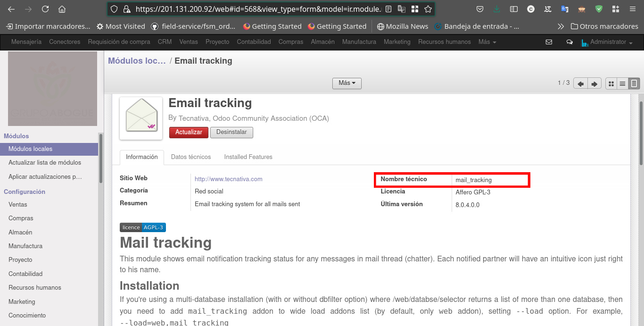644x326 pixels.
Task: Open the Most Visited bookmark
Action: [x=121, y=26]
